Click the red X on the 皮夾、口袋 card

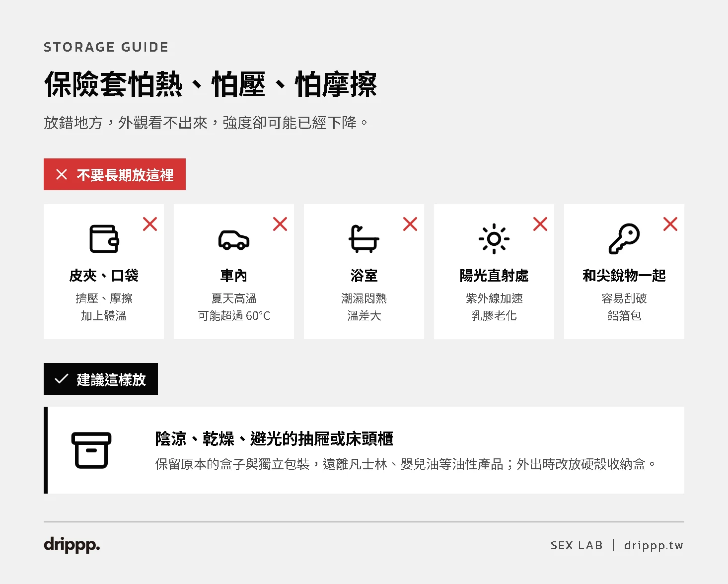coord(150,224)
